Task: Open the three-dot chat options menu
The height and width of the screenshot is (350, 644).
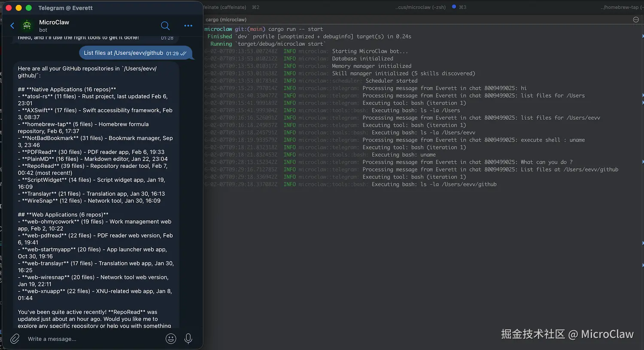Action: click(188, 26)
